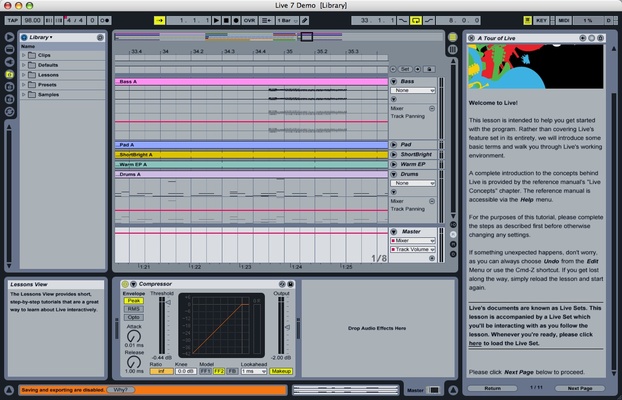Unfold the Warm EP track
The height and width of the screenshot is (400, 622).
pyautogui.click(x=394, y=164)
